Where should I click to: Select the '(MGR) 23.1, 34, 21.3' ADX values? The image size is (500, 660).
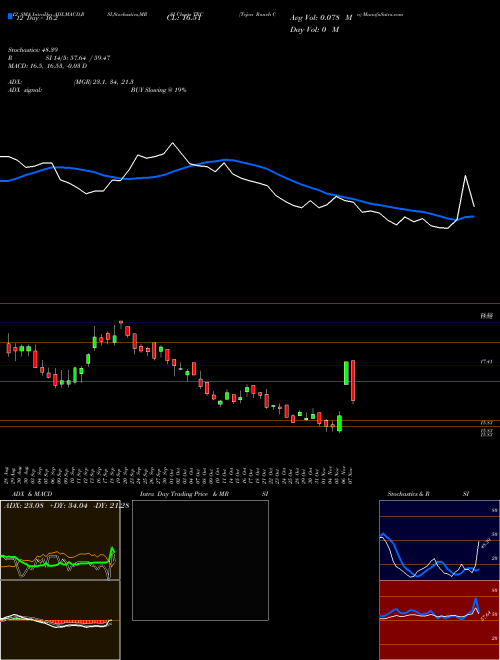click(x=104, y=82)
